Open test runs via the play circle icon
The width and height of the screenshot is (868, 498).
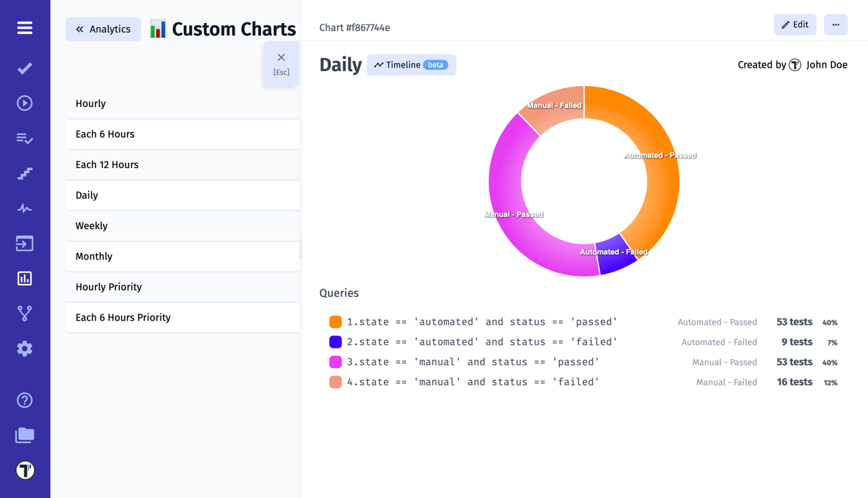pyautogui.click(x=24, y=102)
